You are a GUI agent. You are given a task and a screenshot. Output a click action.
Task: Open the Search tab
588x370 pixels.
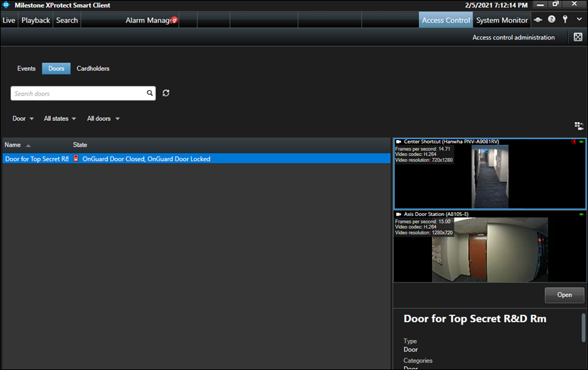[67, 21]
